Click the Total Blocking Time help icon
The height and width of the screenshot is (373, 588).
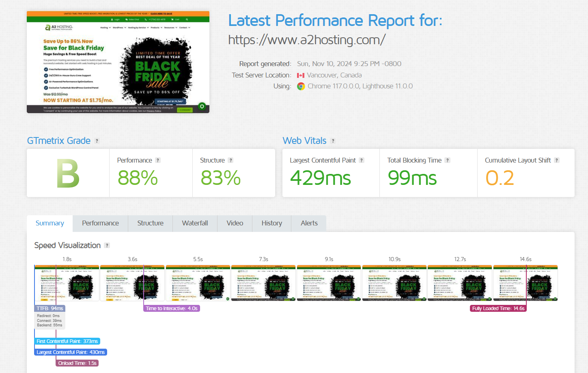[447, 161]
